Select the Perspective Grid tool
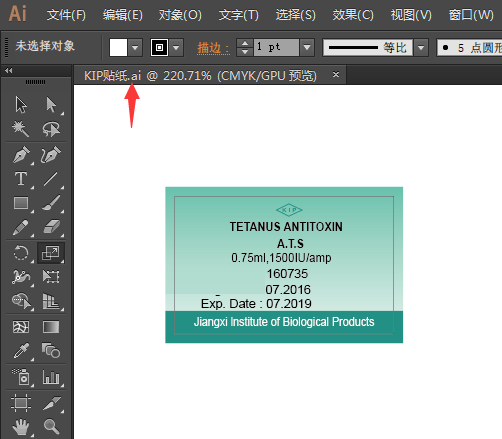502x439 pixels. point(51,301)
